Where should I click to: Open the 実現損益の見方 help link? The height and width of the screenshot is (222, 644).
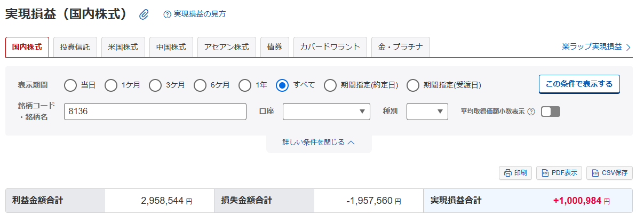pyautogui.click(x=200, y=14)
